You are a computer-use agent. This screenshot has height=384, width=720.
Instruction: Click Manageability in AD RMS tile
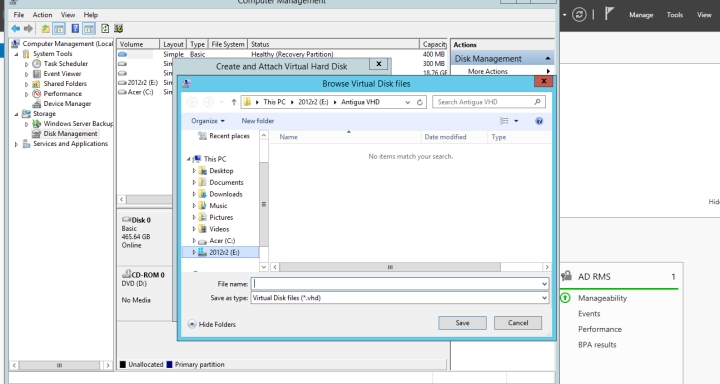click(602, 298)
